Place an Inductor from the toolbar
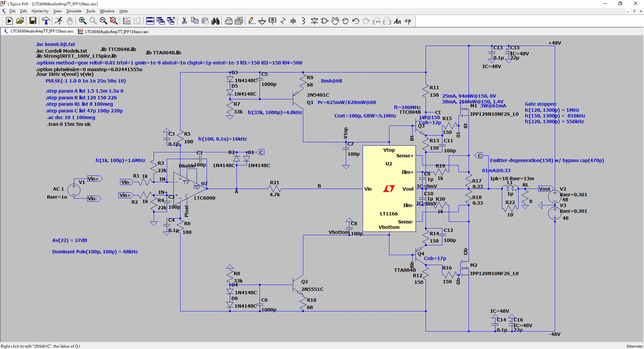644x349 pixels. click(304, 20)
